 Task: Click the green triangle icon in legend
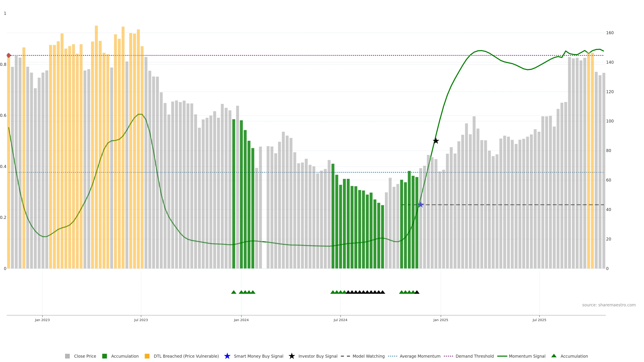(554, 356)
